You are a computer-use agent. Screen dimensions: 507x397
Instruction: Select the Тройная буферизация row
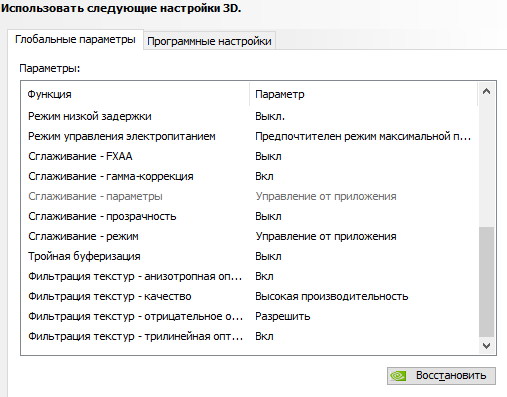tap(249, 256)
